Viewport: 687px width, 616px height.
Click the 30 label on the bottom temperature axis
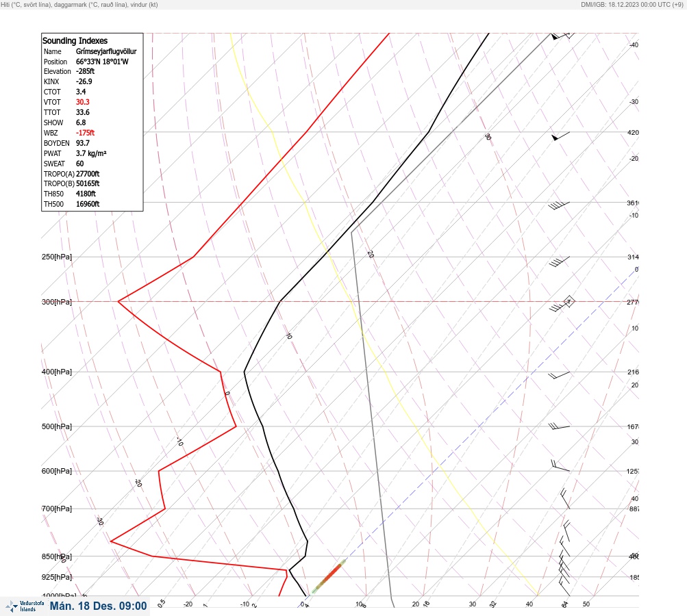click(x=473, y=604)
